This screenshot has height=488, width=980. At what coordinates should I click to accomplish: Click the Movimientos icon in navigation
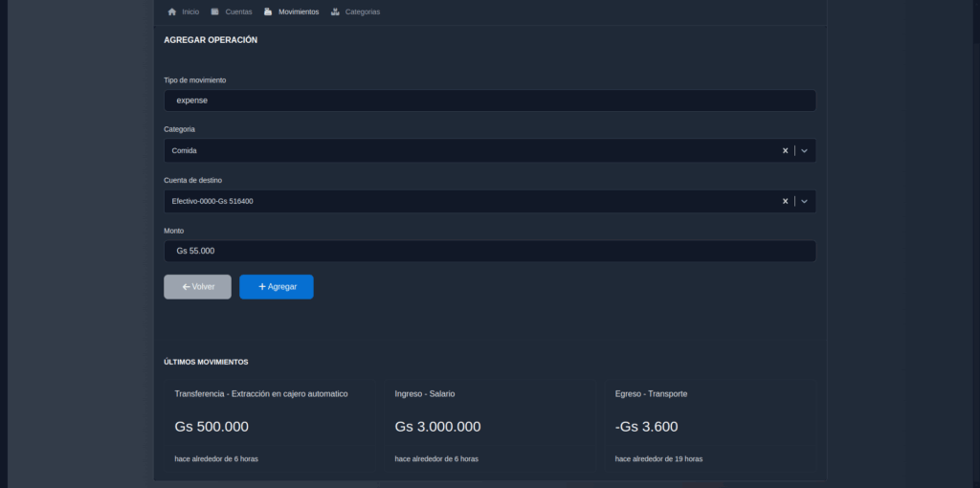pyautogui.click(x=268, y=11)
